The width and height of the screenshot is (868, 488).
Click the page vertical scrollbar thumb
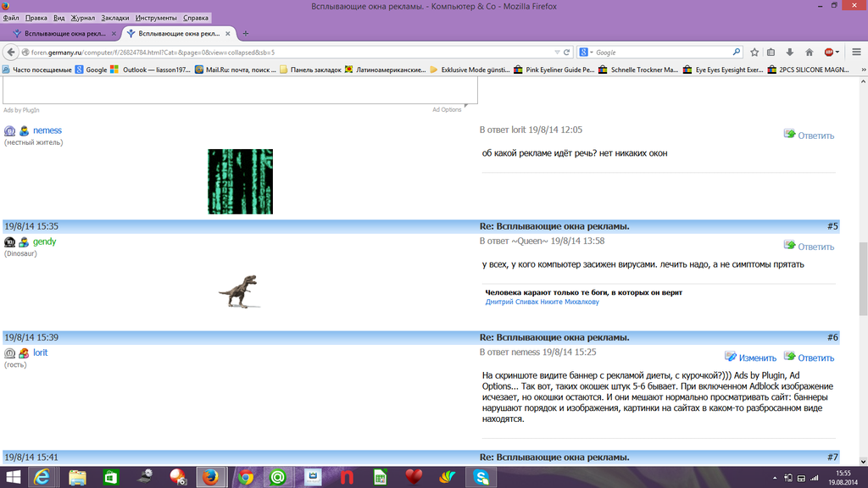tap(863, 278)
